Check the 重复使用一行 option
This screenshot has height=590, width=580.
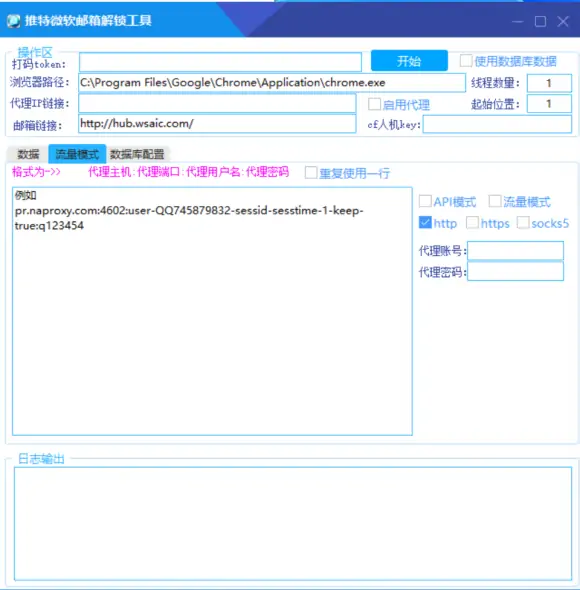(x=311, y=173)
